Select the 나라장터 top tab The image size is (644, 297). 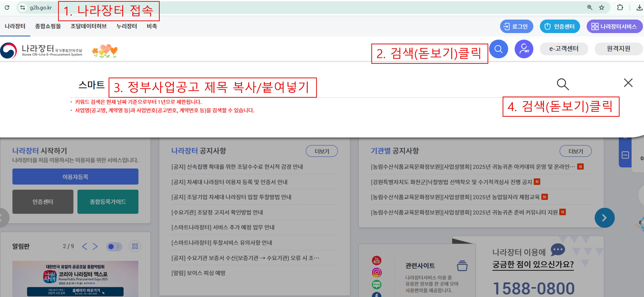pyautogui.click(x=15, y=26)
